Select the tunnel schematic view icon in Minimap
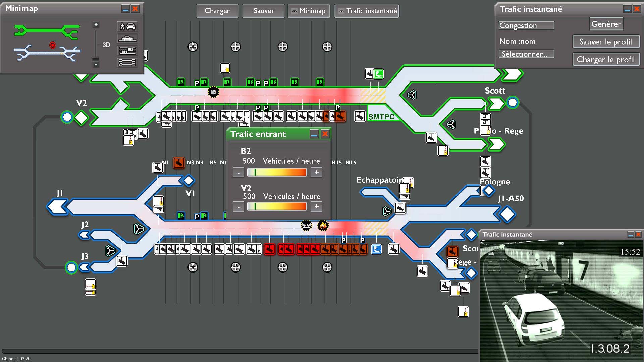This screenshot has width=644, height=362. point(127,63)
